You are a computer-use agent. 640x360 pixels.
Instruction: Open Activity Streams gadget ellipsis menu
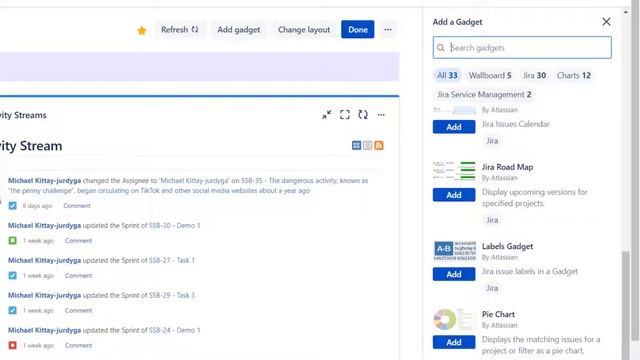click(x=381, y=115)
